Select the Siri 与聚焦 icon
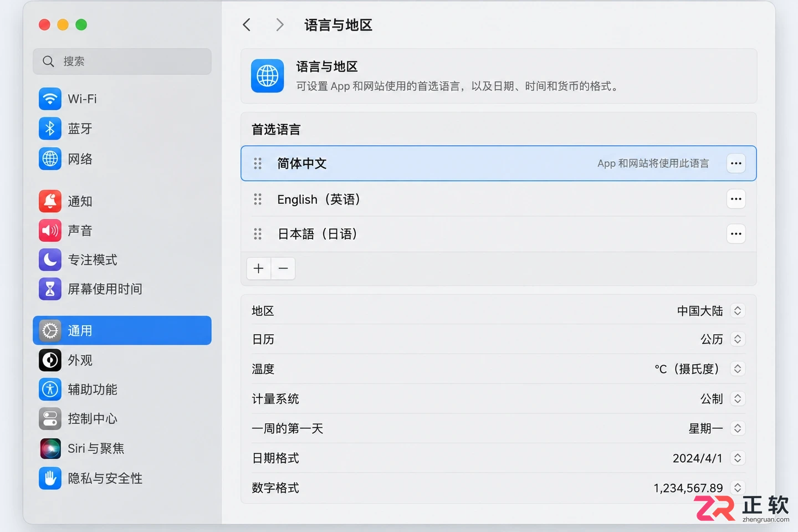This screenshot has width=798, height=532. (50, 448)
